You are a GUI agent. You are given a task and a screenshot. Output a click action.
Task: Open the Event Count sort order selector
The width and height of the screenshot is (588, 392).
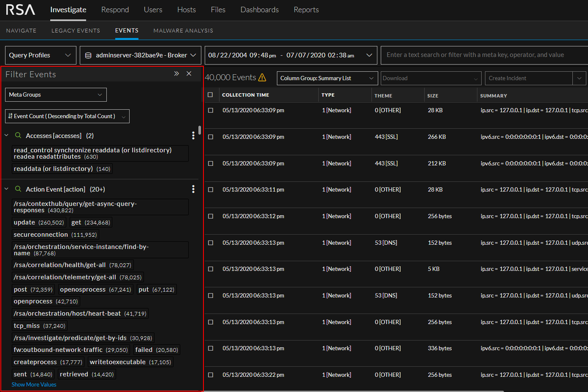pyautogui.click(x=67, y=116)
